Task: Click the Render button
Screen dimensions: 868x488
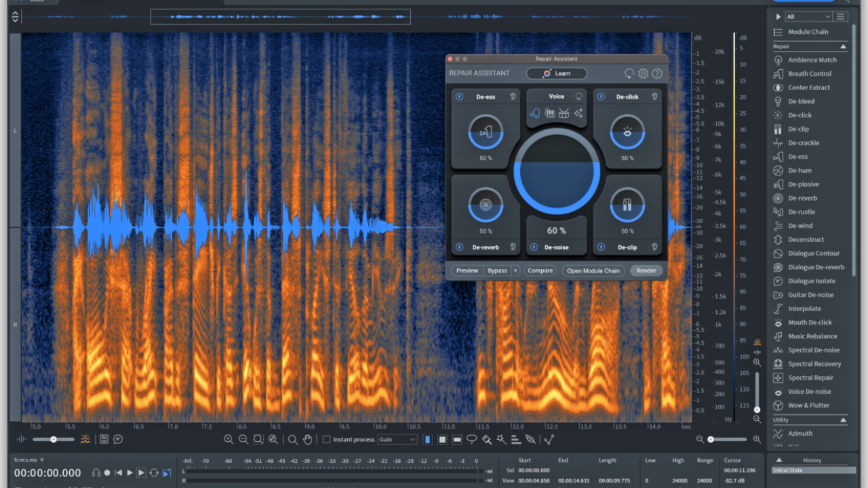Action: pyautogui.click(x=646, y=270)
